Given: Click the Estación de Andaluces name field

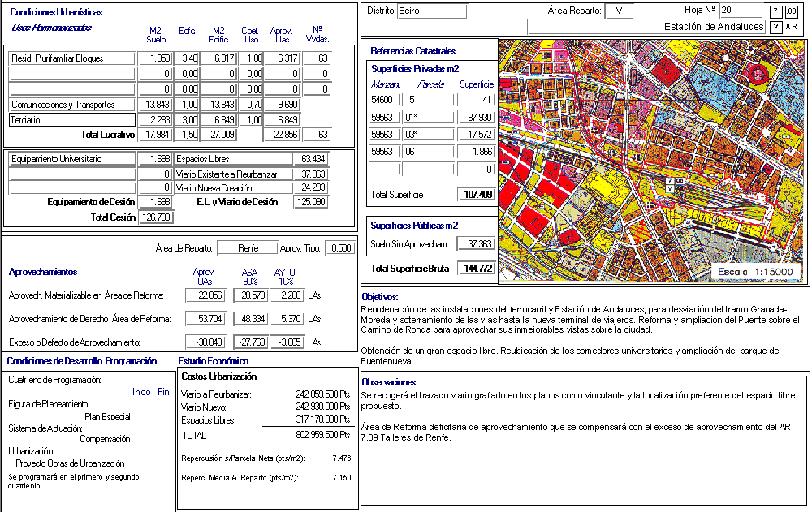Looking at the screenshot, I should coord(646,27).
